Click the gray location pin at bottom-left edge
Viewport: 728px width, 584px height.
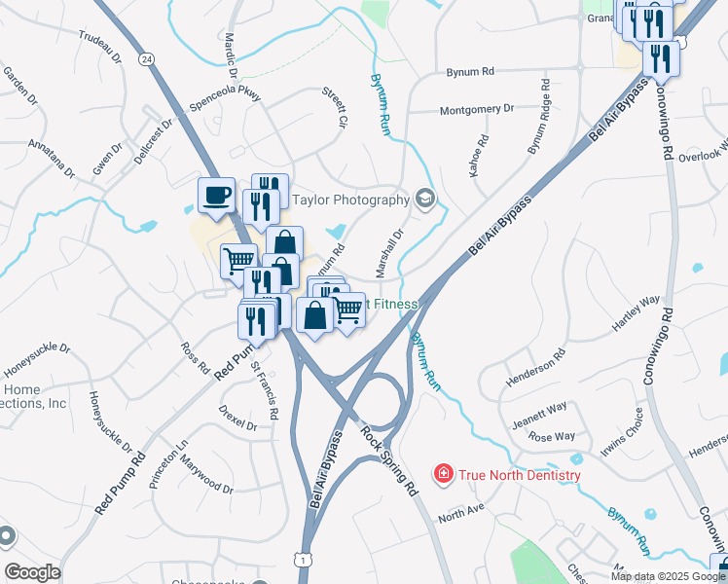(6, 537)
